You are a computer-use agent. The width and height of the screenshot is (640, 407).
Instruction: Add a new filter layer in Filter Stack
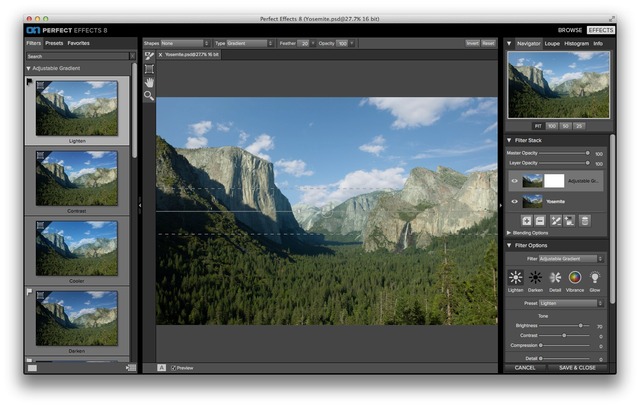click(527, 221)
